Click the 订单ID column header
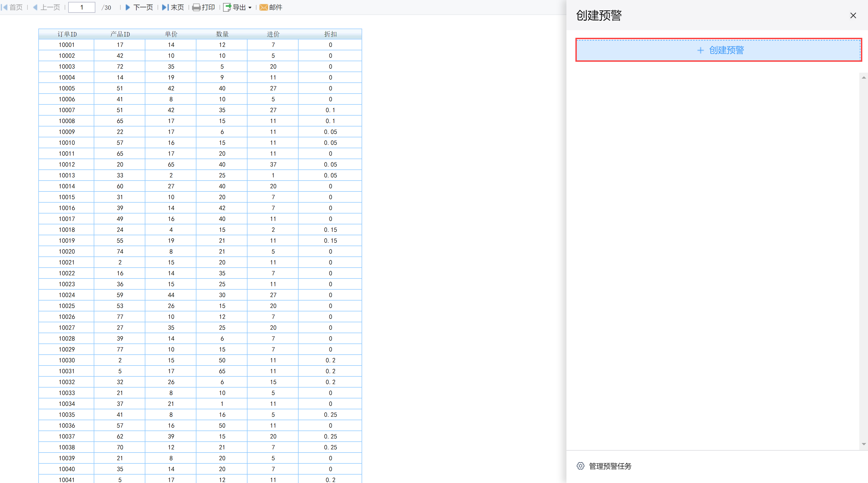This screenshot has width=868, height=483. click(67, 34)
